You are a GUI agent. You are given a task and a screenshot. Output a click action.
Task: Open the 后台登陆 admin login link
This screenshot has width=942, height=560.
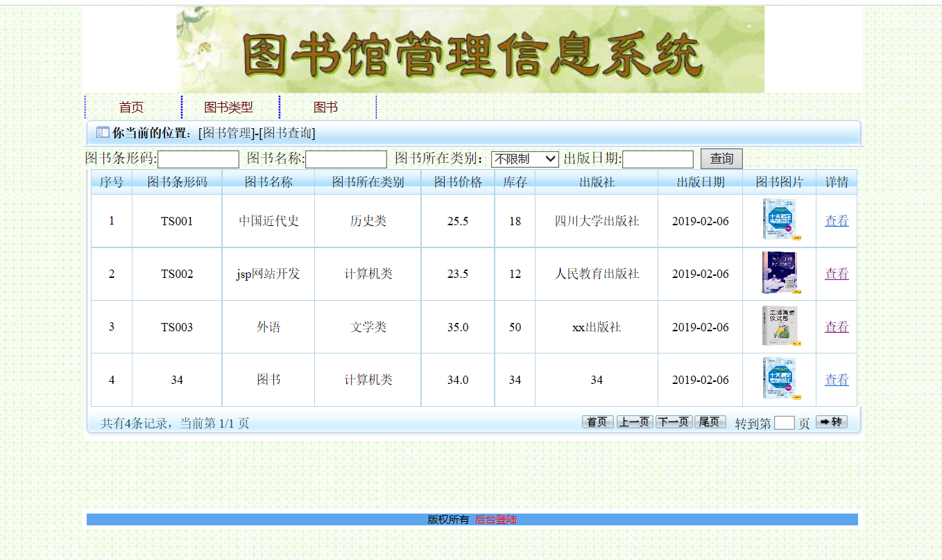pos(496,520)
